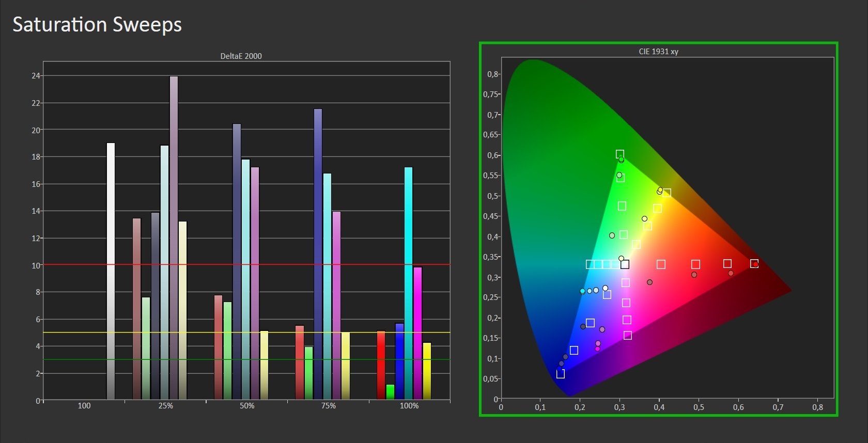
Task: Select the DeltaE 2000 chart title
Action: click(241, 56)
